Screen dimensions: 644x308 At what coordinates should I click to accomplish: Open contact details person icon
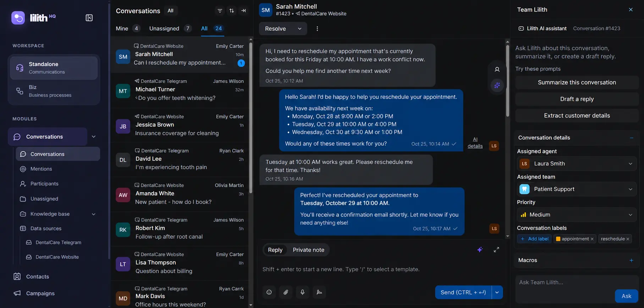pos(497,70)
